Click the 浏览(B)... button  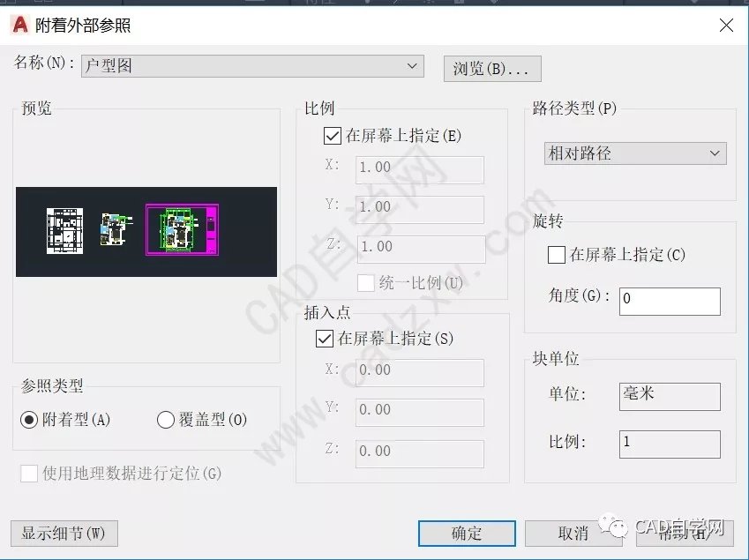491,68
